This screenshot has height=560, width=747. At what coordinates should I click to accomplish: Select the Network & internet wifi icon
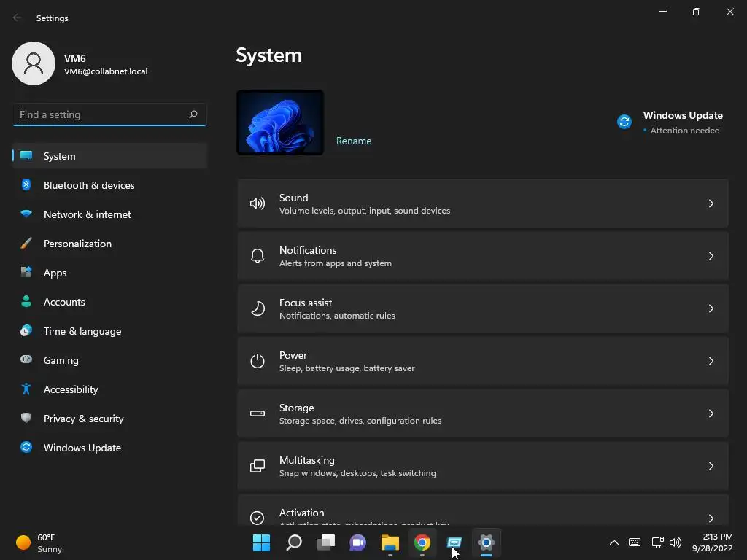[26, 214]
